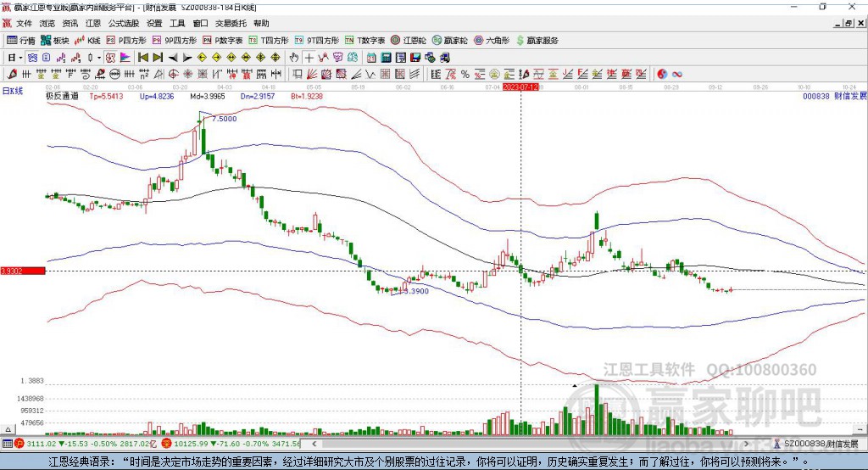The height and width of the screenshot is (470, 868).
Task: Click the SZ000838 财信发展 status tab
Action: tap(816, 444)
